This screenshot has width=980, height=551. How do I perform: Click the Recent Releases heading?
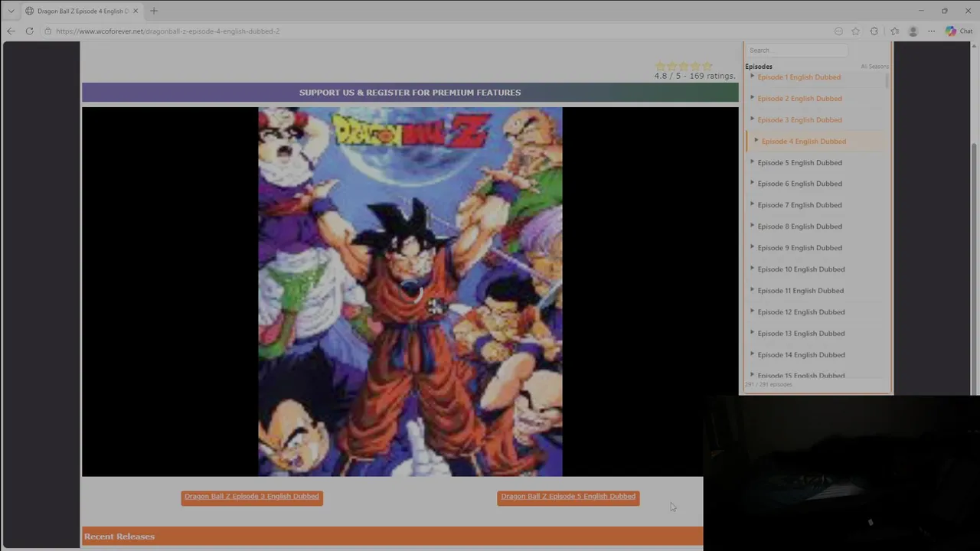pos(119,536)
